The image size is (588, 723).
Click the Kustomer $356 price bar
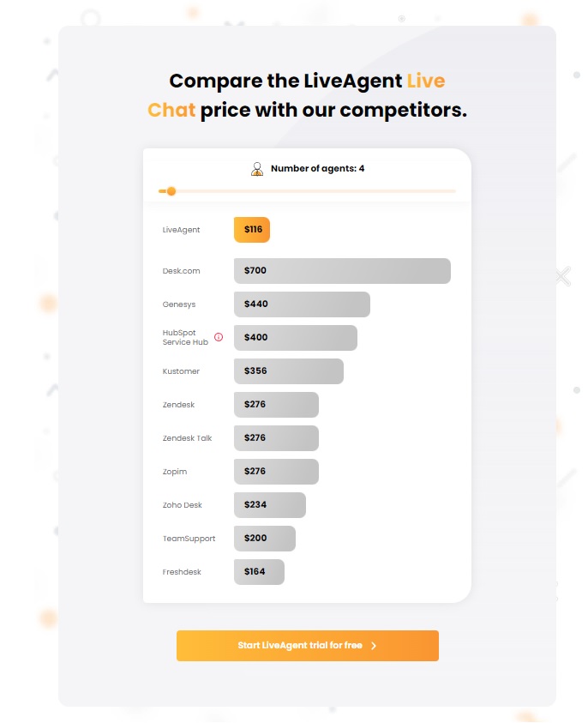pyautogui.click(x=289, y=371)
